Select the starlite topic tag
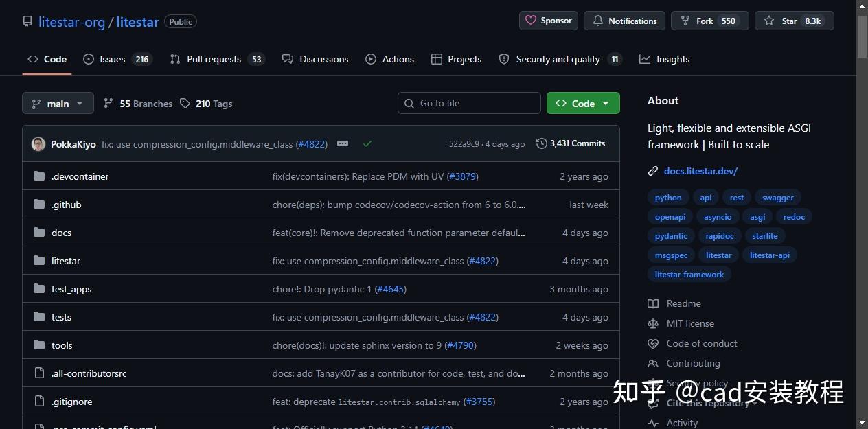 click(765, 236)
